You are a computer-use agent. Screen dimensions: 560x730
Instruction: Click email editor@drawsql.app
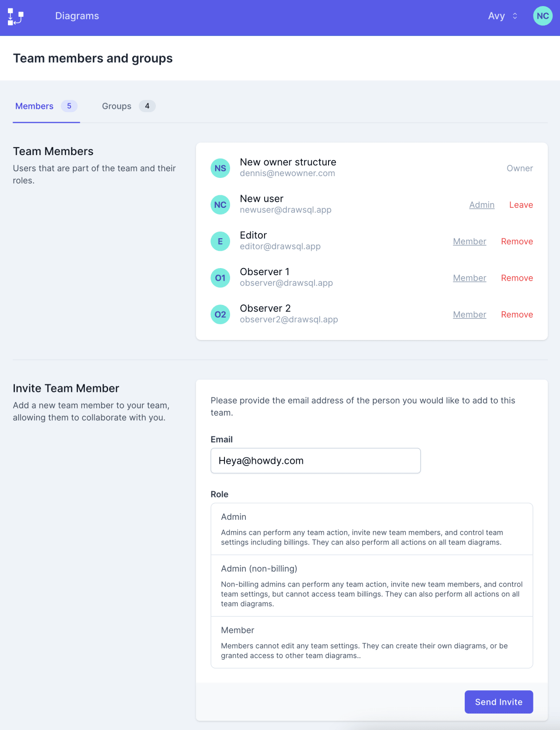(x=280, y=246)
